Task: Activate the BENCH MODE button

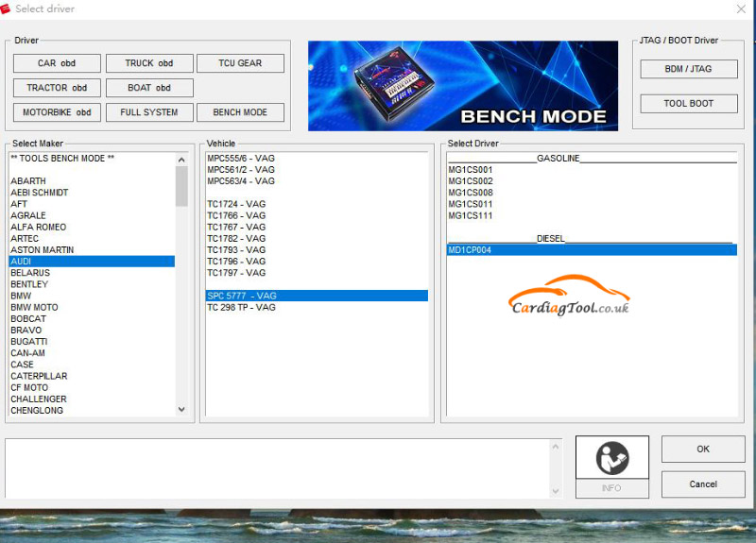Action: point(240,112)
